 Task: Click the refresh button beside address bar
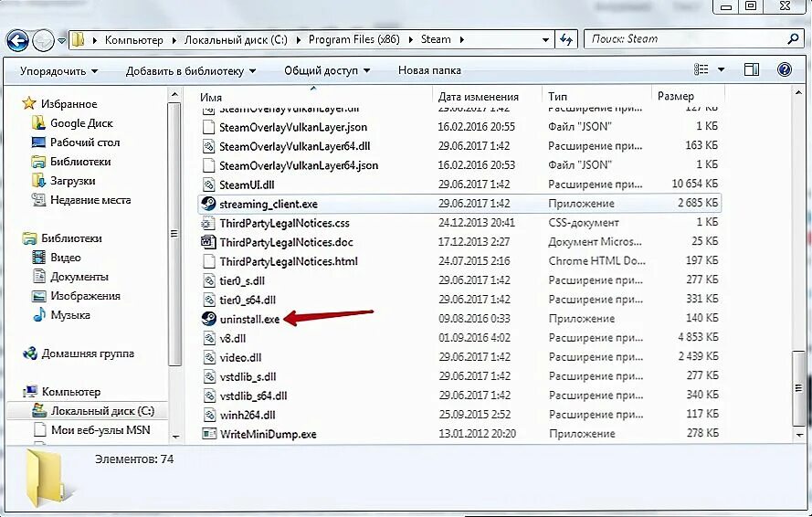(x=566, y=39)
